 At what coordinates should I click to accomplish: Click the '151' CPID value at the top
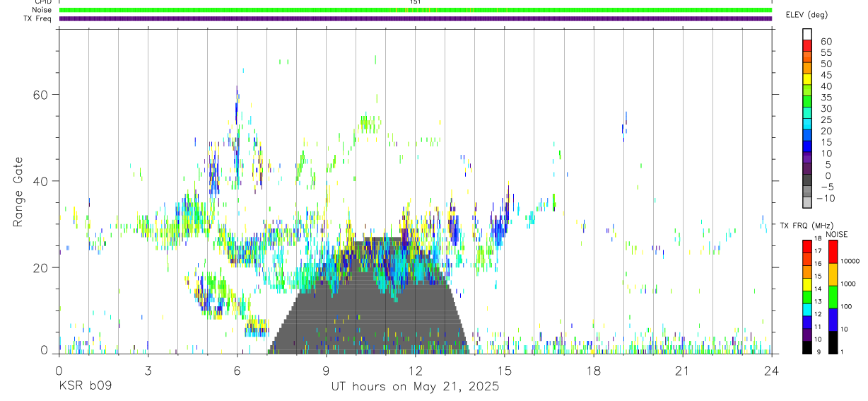coord(415,2)
